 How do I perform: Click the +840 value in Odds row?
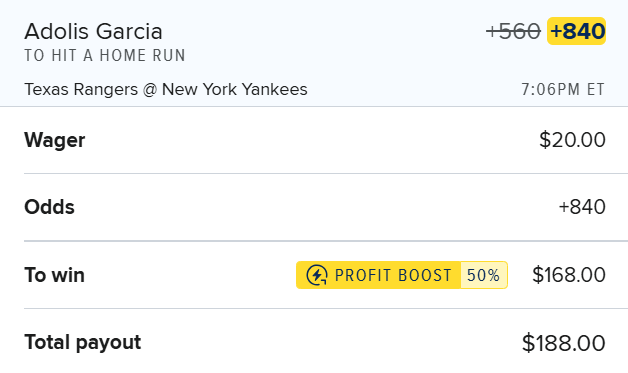coord(582,207)
